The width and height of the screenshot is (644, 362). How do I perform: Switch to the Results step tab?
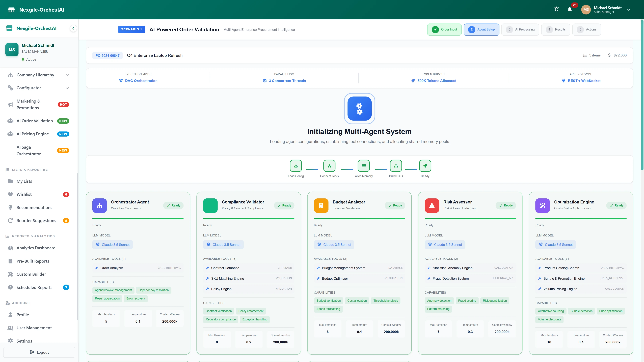click(555, 29)
